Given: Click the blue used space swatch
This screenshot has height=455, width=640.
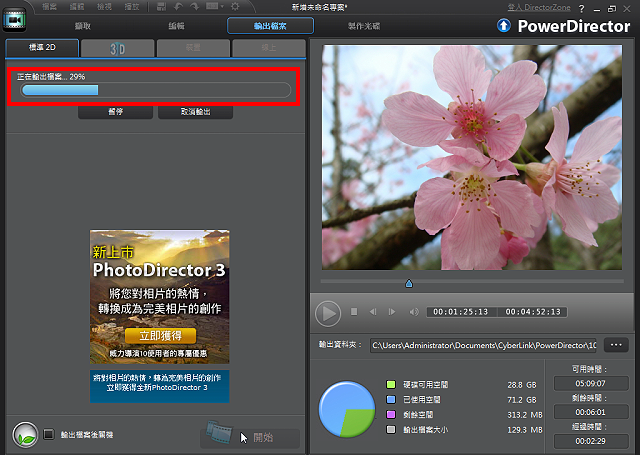Looking at the screenshot, I should click(391, 400).
